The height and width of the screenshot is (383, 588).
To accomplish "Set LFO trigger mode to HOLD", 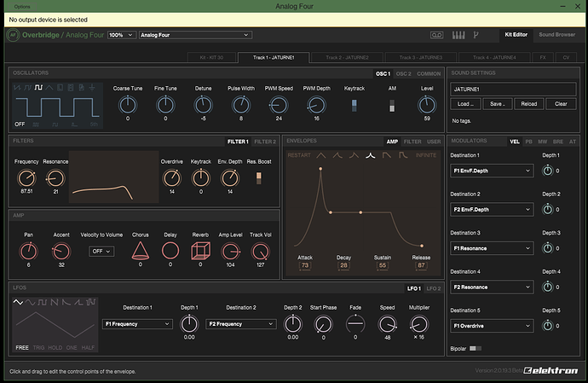I will tap(55, 348).
